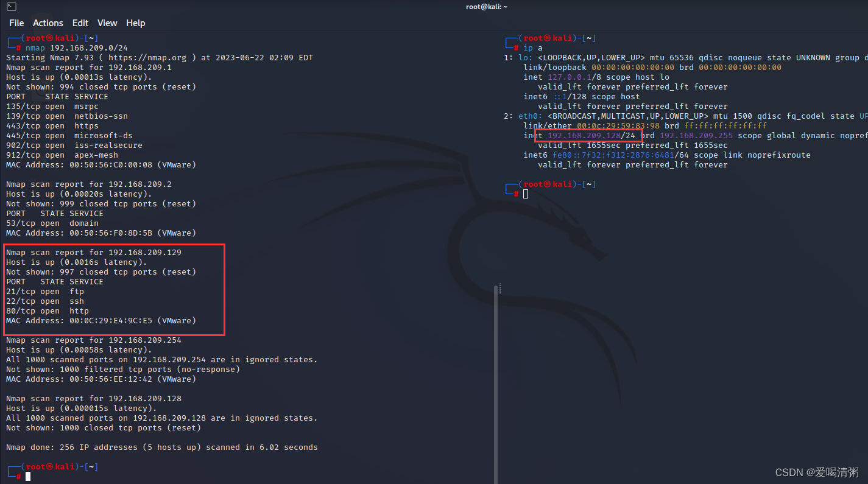Open the View menu
The height and width of the screenshot is (484, 868).
pos(107,23)
